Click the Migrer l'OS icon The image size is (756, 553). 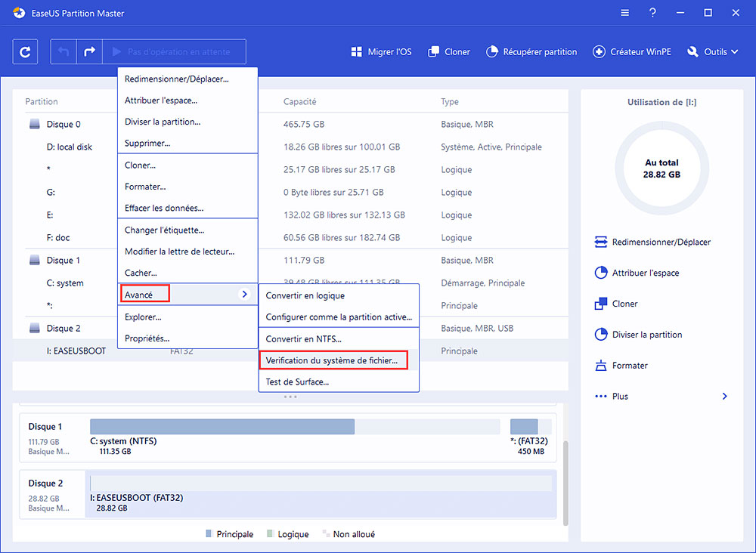coord(356,51)
